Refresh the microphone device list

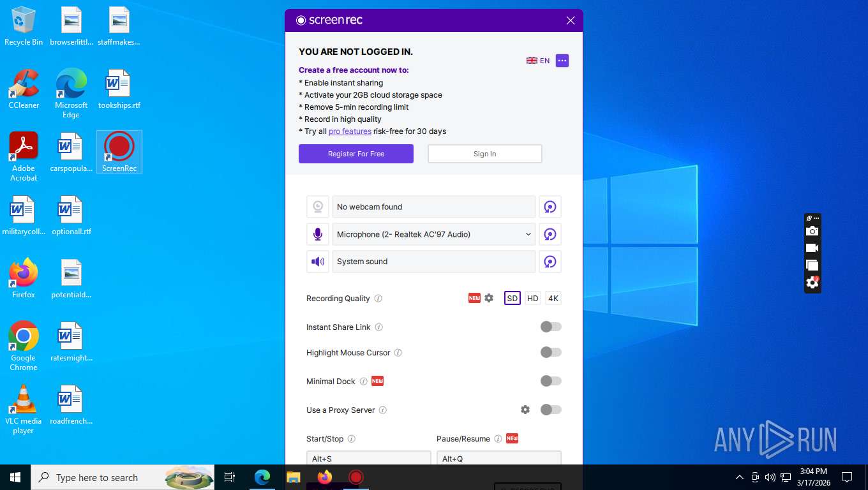pos(550,234)
